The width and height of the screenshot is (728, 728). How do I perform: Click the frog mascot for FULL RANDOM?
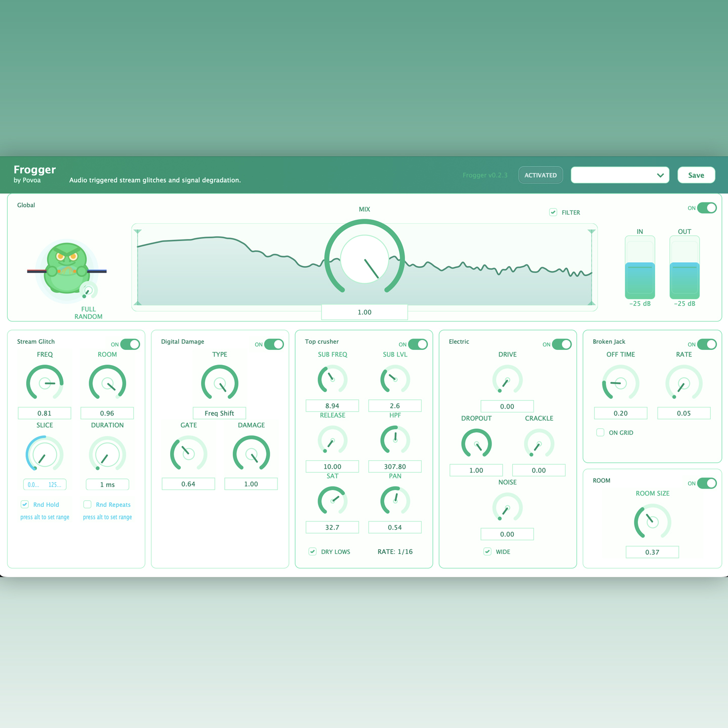tap(66, 268)
